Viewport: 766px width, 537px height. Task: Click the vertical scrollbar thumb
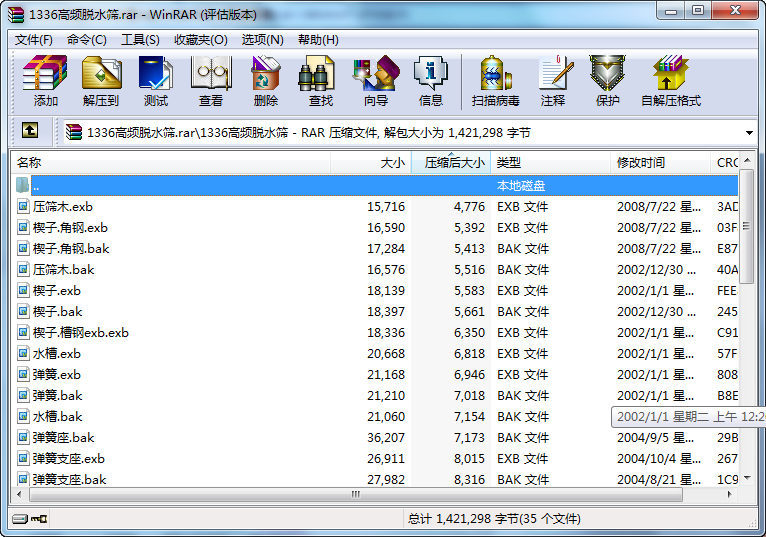pyautogui.click(x=747, y=226)
